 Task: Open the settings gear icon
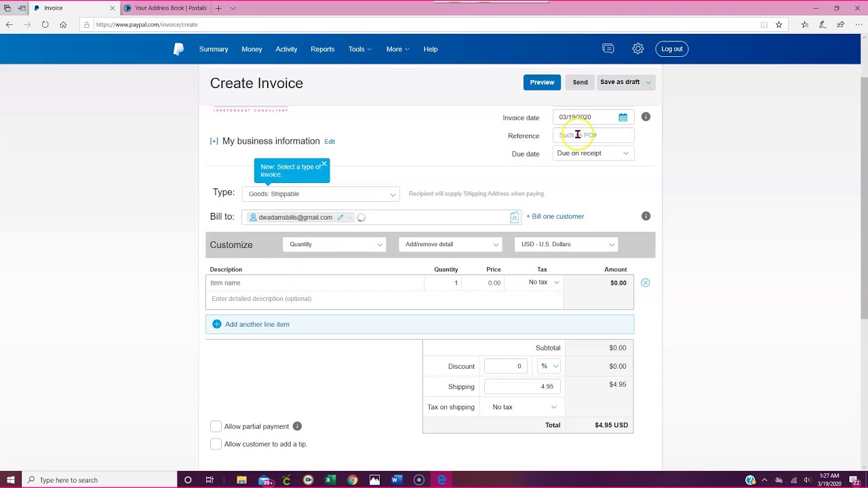[x=637, y=49]
